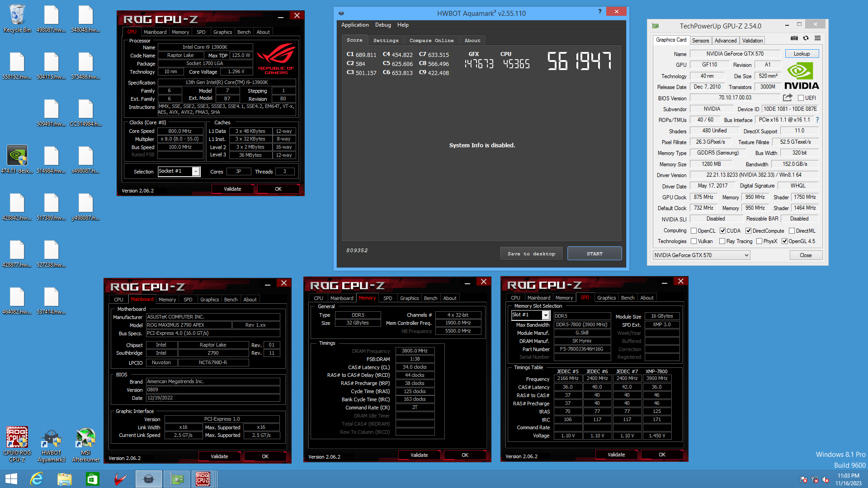The height and width of the screenshot is (488, 868).
Task: Click the GPU-Z refresh icon
Action: [806, 38]
